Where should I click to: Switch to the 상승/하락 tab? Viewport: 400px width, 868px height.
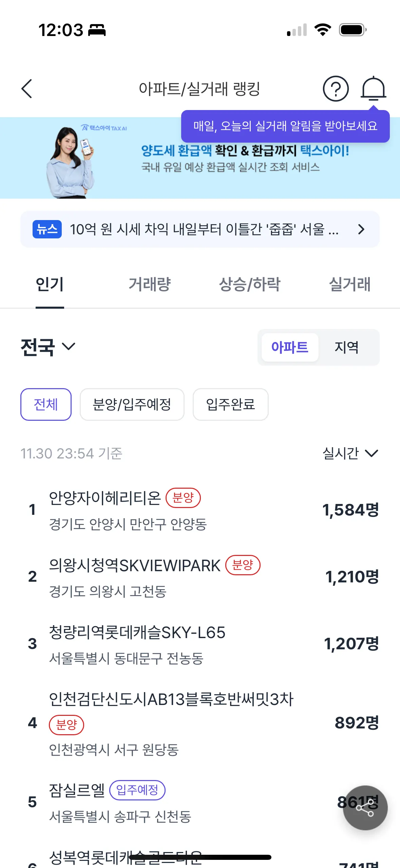pyautogui.click(x=250, y=285)
